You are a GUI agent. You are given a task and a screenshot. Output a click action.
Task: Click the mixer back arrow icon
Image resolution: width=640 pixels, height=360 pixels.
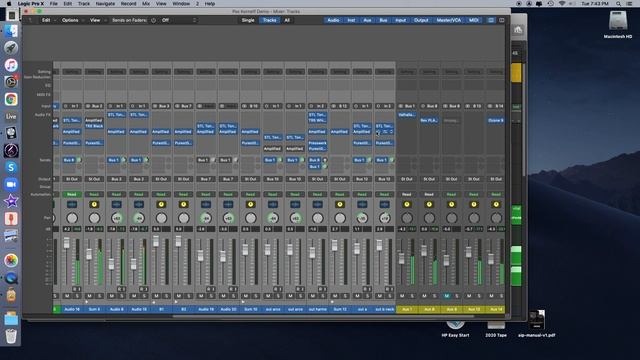(30, 20)
